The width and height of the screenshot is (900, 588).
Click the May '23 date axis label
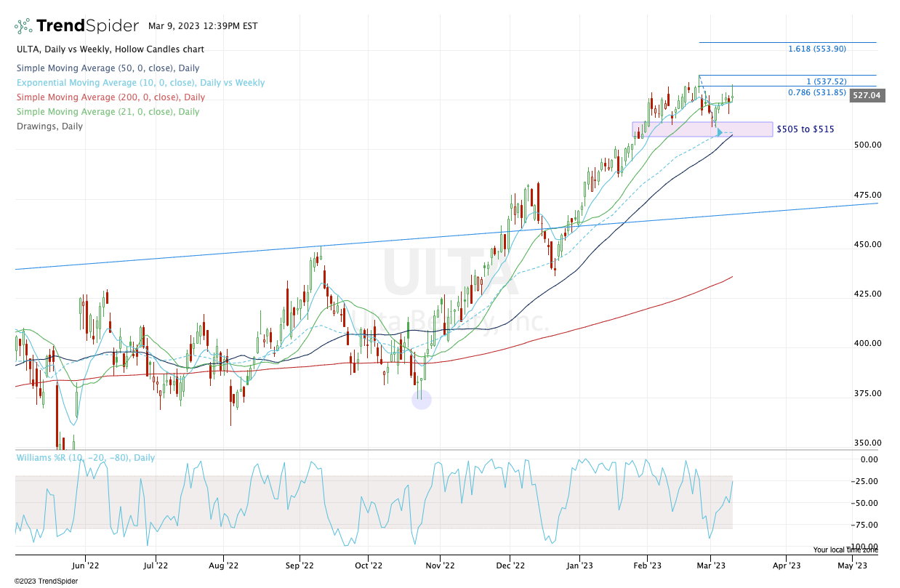(852, 564)
